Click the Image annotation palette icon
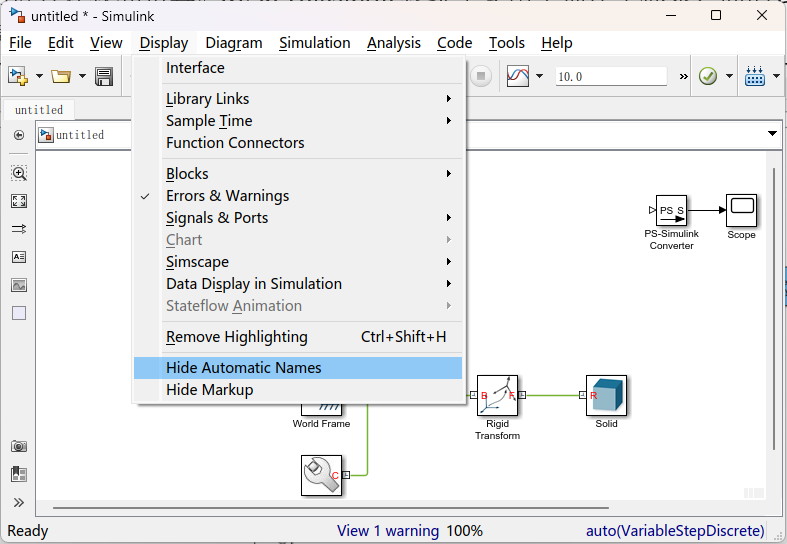 pos(19,285)
